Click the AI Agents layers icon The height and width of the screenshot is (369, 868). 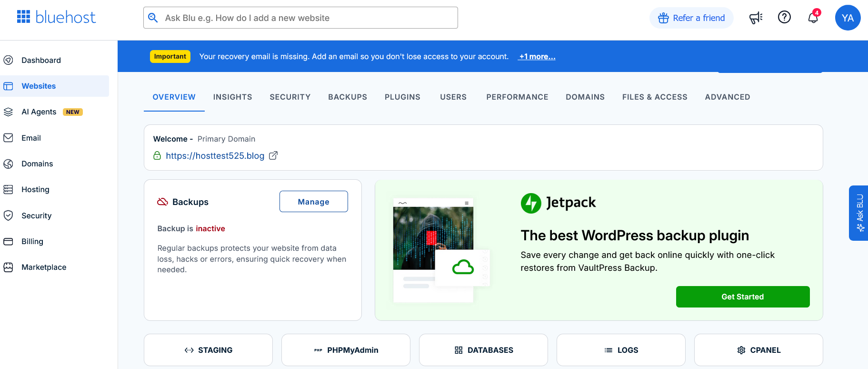click(x=8, y=112)
